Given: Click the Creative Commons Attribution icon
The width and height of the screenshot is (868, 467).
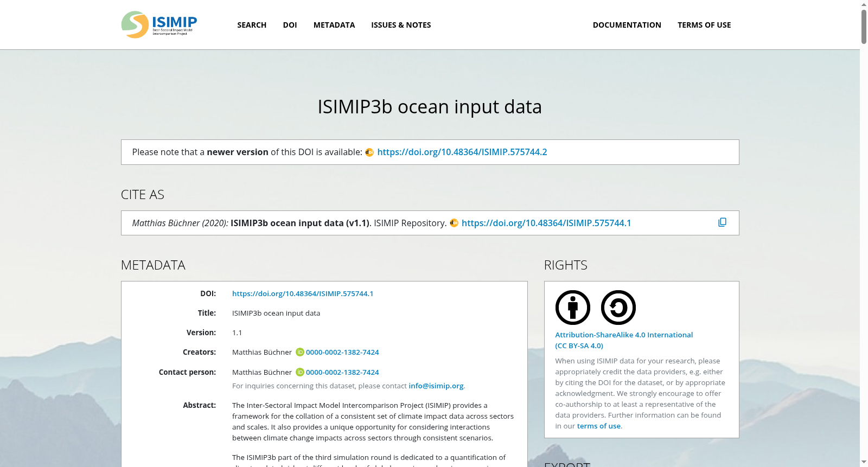Looking at the screenshot, I should (572, 308).
